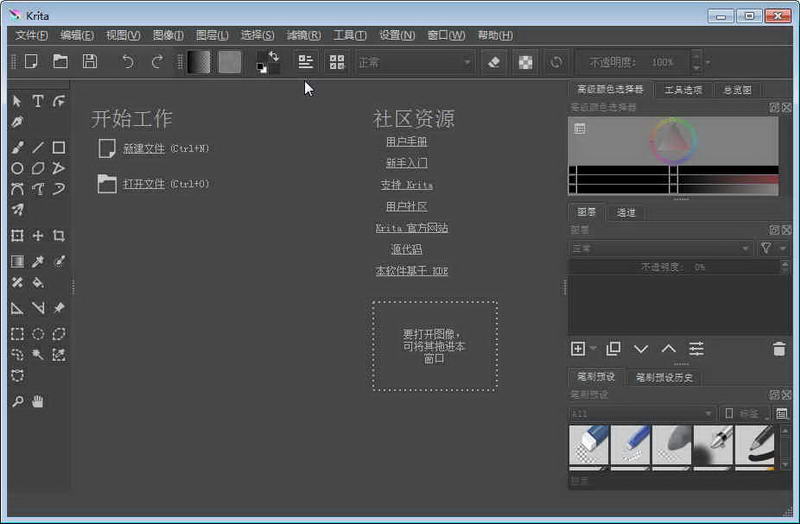Switch to the 工具选项 tab
This screenshot has height=524, width=800.
pos(683,90)
